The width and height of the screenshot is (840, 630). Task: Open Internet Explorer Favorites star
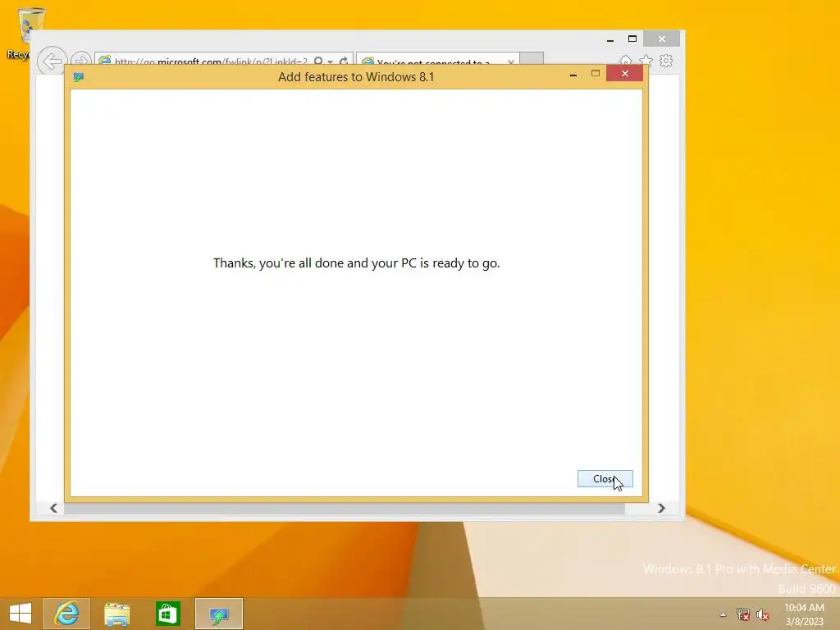pos(646,61)
